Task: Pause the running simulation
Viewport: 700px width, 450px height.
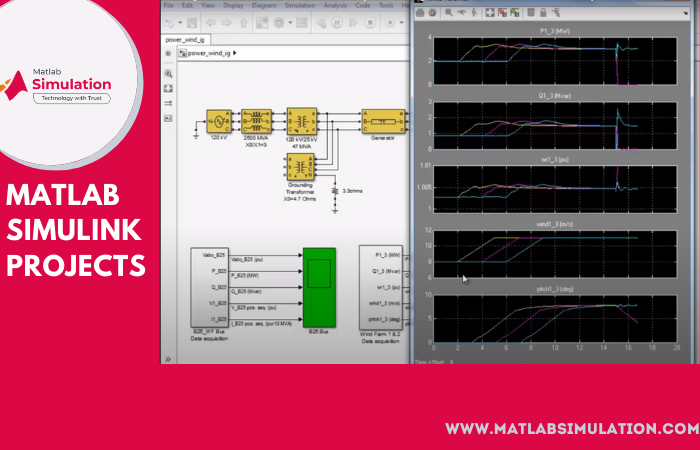Action: click(337, 23)
